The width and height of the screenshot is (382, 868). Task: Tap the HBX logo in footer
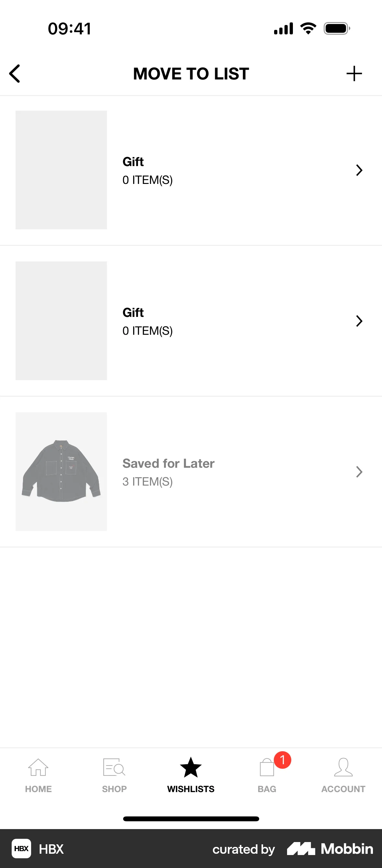pyautogui.click(x=21, y=849)
